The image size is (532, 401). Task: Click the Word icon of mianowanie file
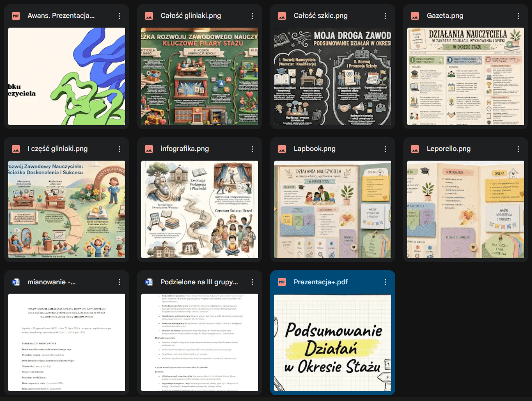16,282
